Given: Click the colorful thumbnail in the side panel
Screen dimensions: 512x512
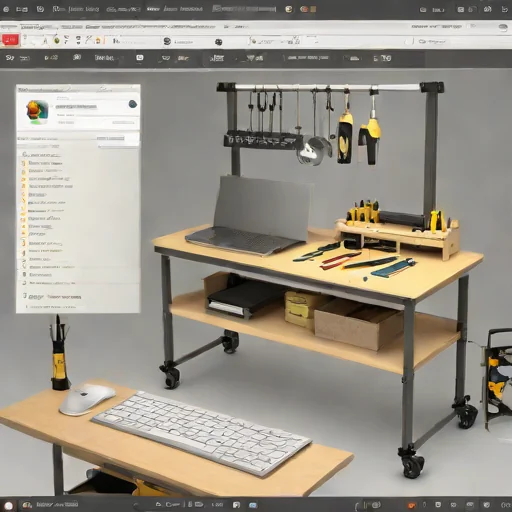Looking at the screenshot, I should pyautogui.click(x=37, y=112).
